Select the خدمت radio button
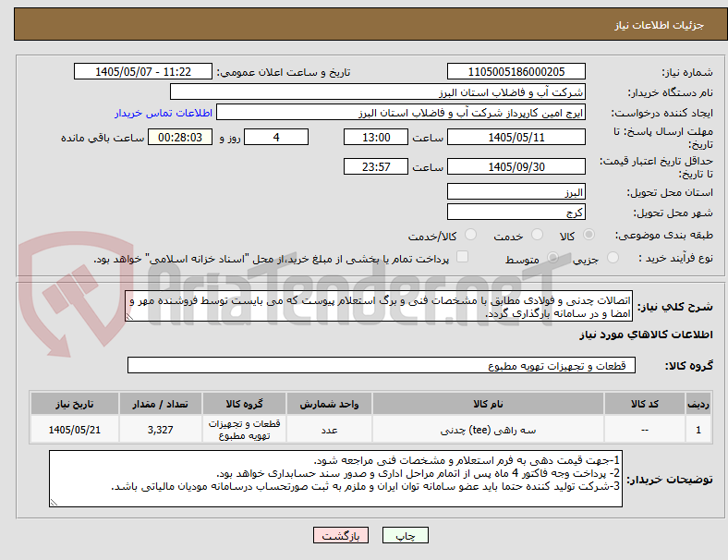The height and width of the screenshot is (560, 728). pos(537,235)
